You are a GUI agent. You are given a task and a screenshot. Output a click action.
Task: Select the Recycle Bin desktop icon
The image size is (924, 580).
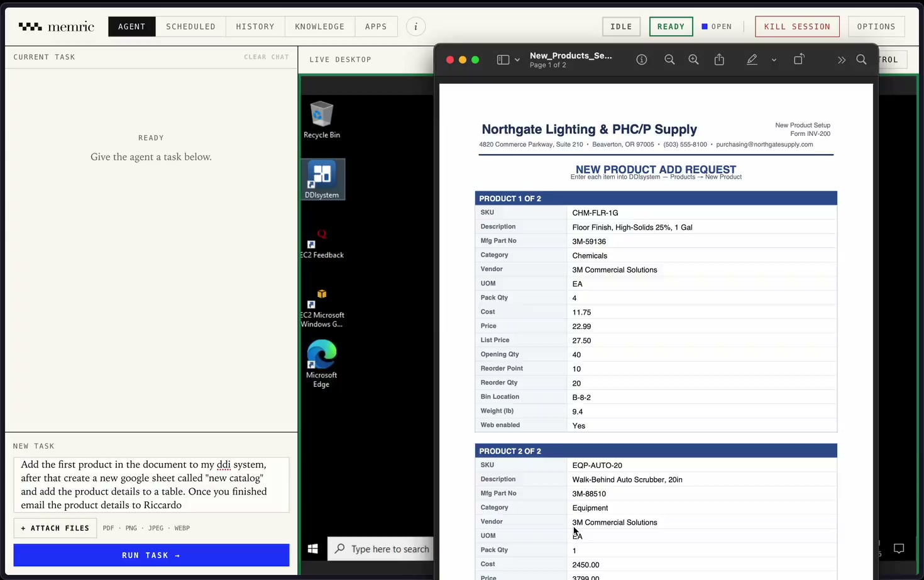click(322, 120)
